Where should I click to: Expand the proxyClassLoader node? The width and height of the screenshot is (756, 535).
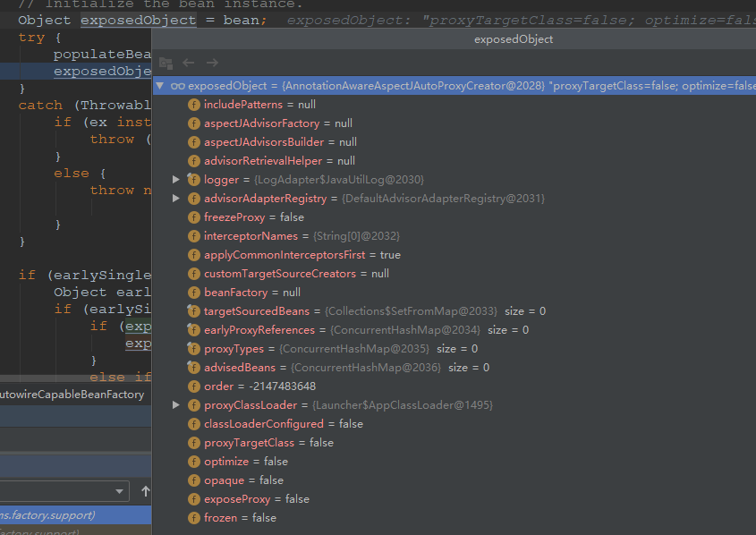coord(177,405)
